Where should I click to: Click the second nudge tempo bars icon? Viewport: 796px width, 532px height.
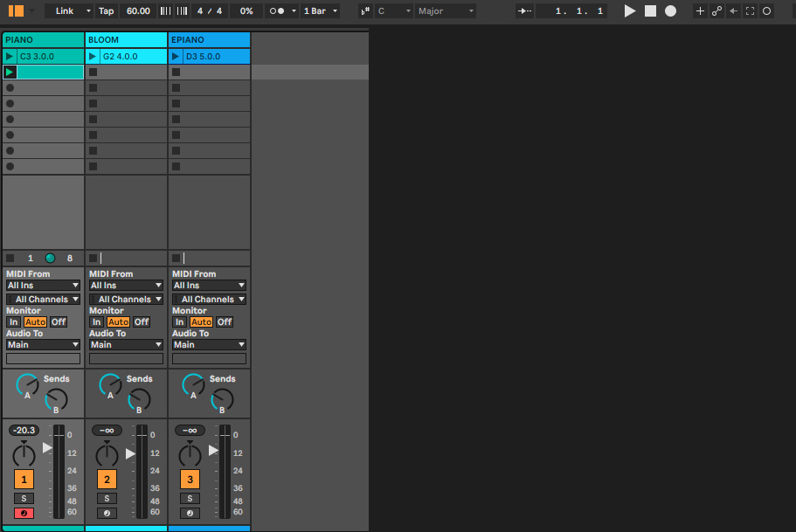coord(182,10)
